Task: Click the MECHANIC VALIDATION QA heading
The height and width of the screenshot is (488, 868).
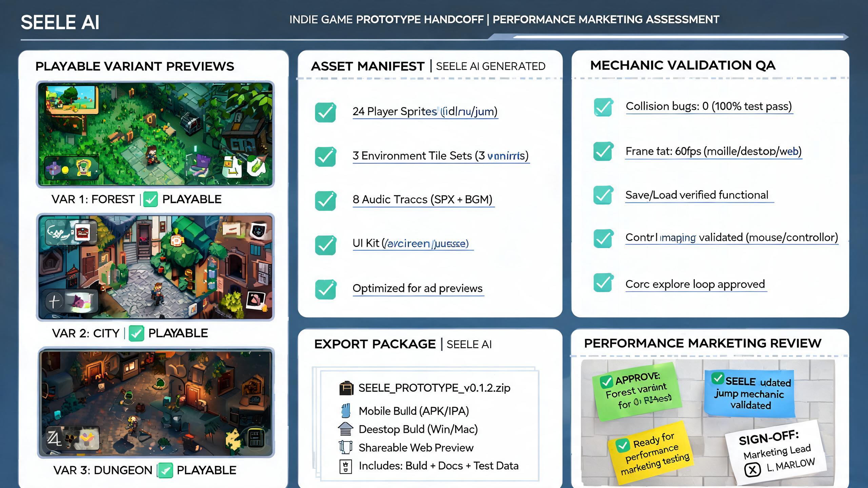Action: pos(683,65)
